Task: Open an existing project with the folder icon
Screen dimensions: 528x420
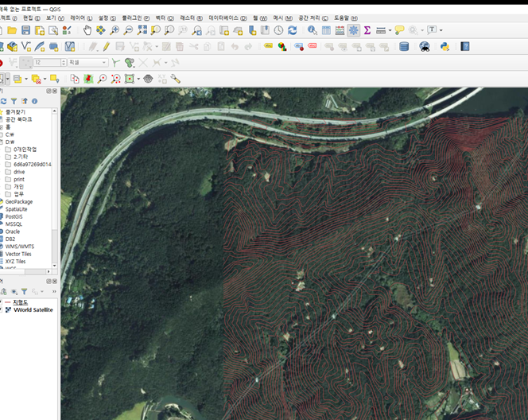Action: click(12, 31)
